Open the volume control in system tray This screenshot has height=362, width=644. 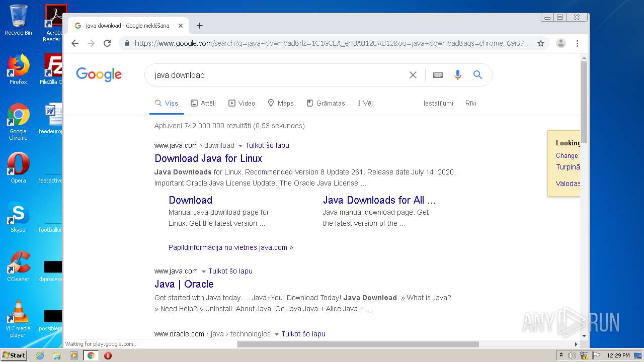tap(572, 355)
